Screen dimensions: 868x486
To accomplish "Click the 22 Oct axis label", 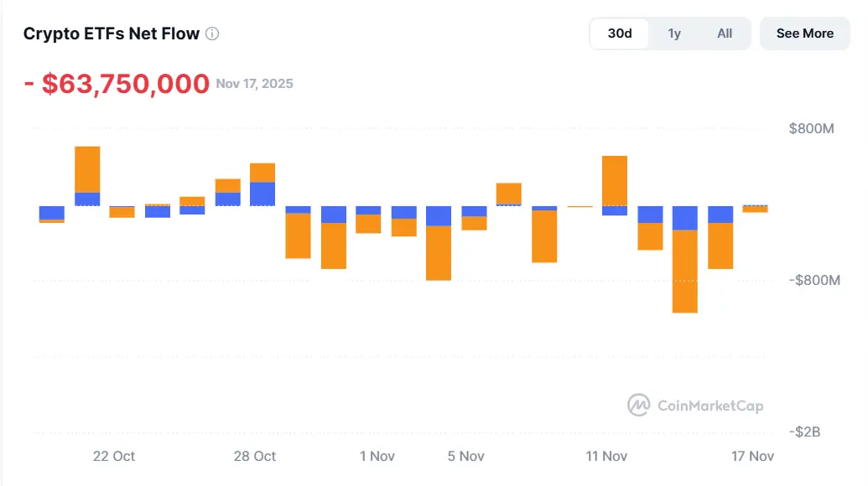I will (x=112, y=457).
